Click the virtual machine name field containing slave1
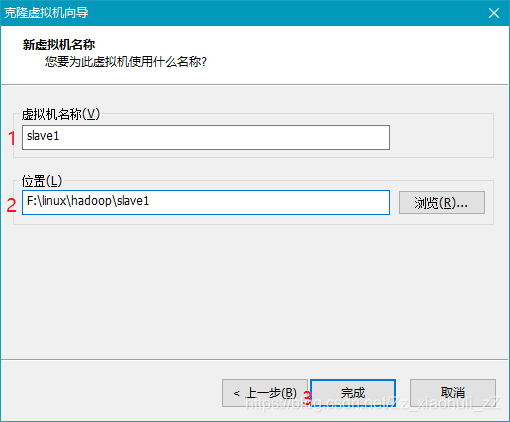This screenshot has width=510, height=422. tap(206, 137)
